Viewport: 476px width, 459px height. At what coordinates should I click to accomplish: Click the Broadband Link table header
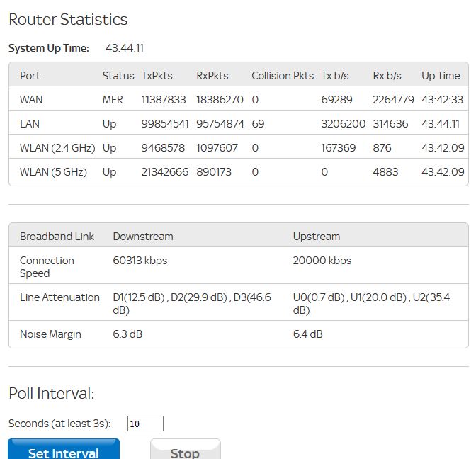[57, 237]
